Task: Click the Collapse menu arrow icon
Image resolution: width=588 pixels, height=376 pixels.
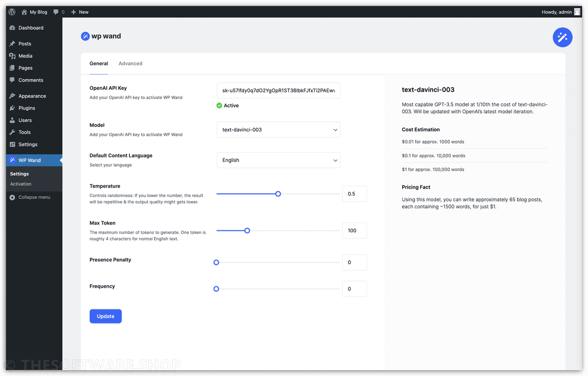Action: pyautogui.click(x=12, y=197)
